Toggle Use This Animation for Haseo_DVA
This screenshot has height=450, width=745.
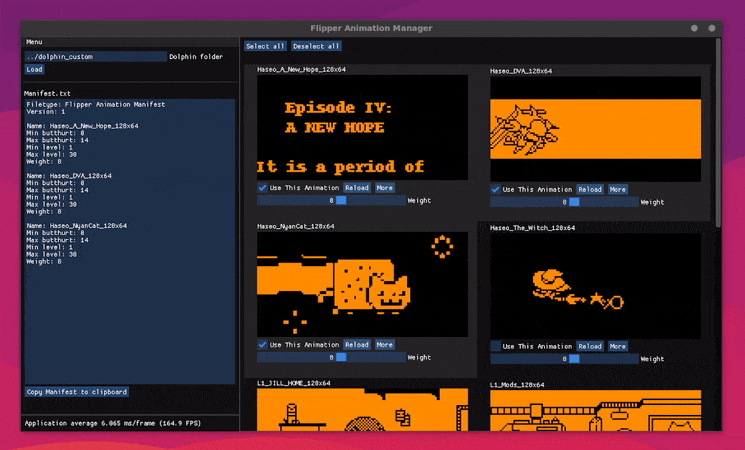[496, 189]
